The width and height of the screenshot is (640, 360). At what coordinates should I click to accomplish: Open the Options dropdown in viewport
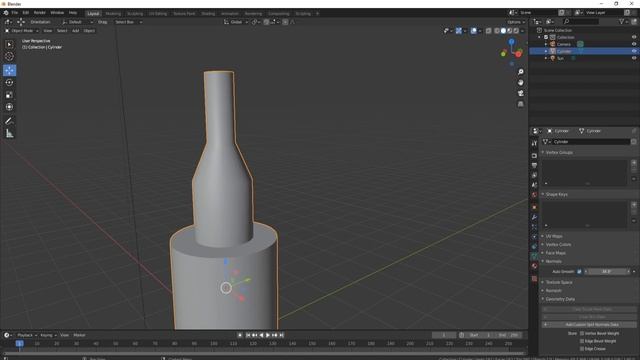click(516, 22)
